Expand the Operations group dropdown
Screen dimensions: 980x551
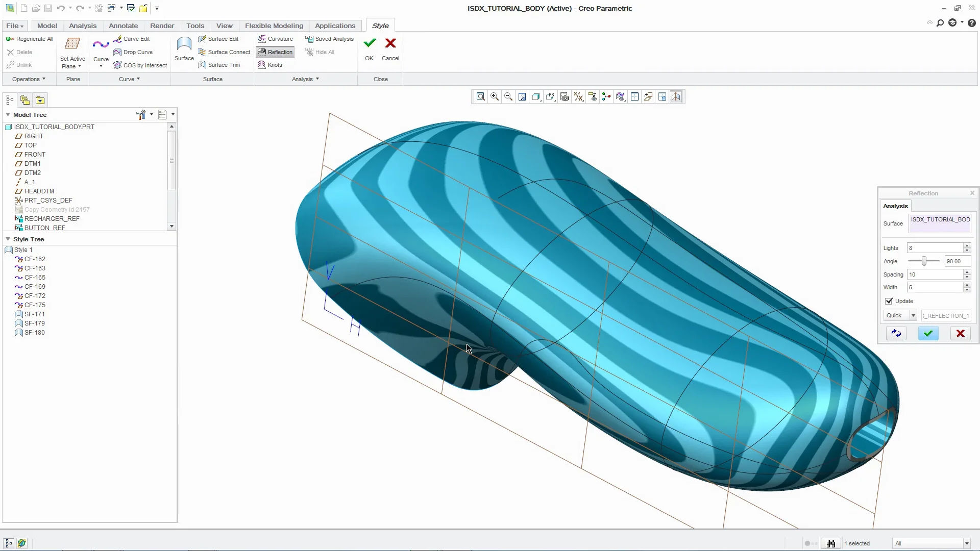point(29,79)
